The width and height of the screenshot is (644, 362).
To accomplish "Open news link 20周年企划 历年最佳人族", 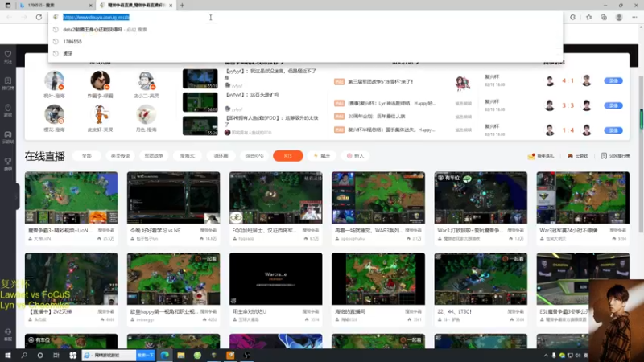I will pyautogui.click(x=377, y=117).
